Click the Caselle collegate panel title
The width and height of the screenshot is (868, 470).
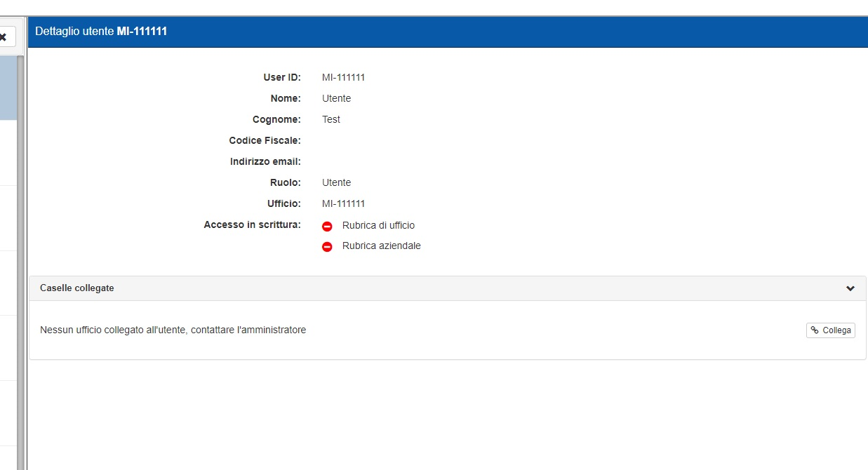coord(77,288)
